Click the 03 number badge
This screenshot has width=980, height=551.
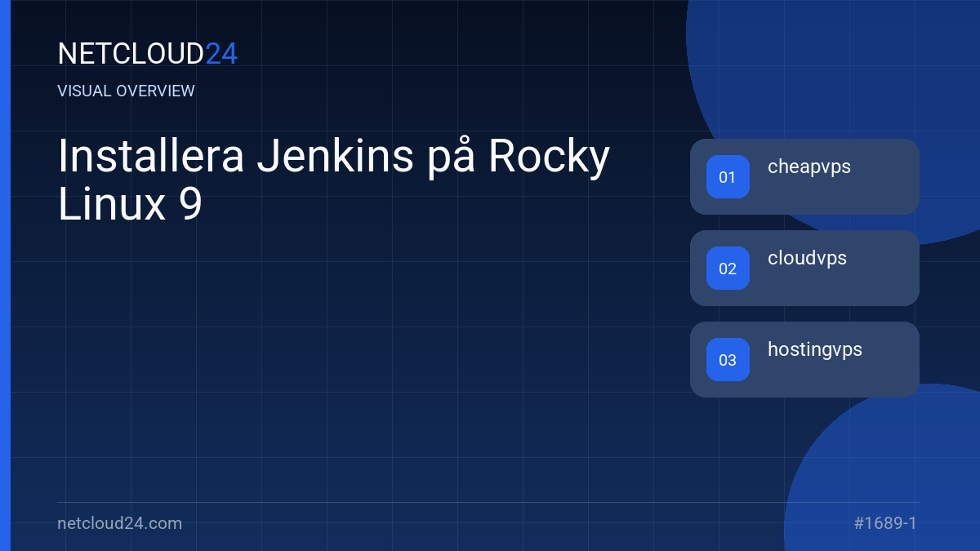[x=728, y=360]
